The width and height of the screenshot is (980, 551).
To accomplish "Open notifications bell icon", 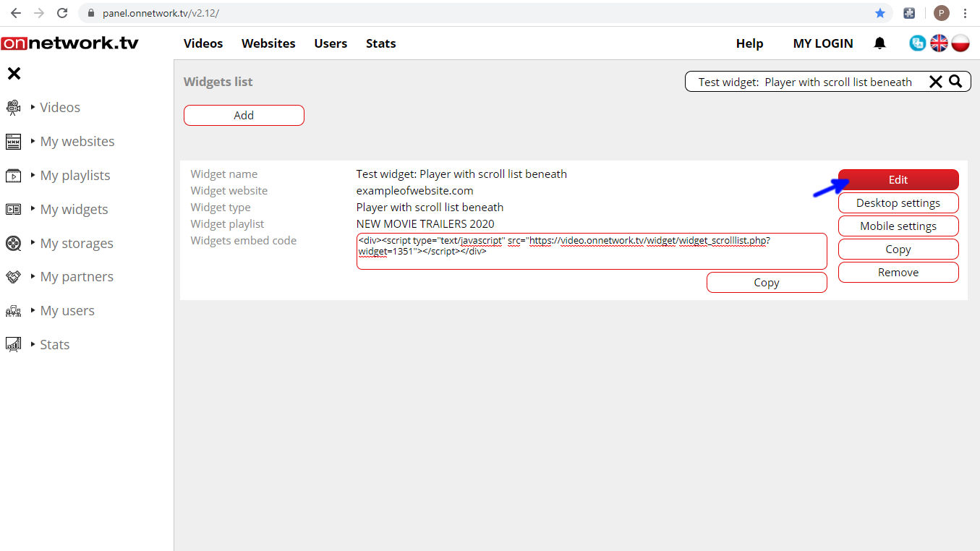I will [x=879, y=43].
